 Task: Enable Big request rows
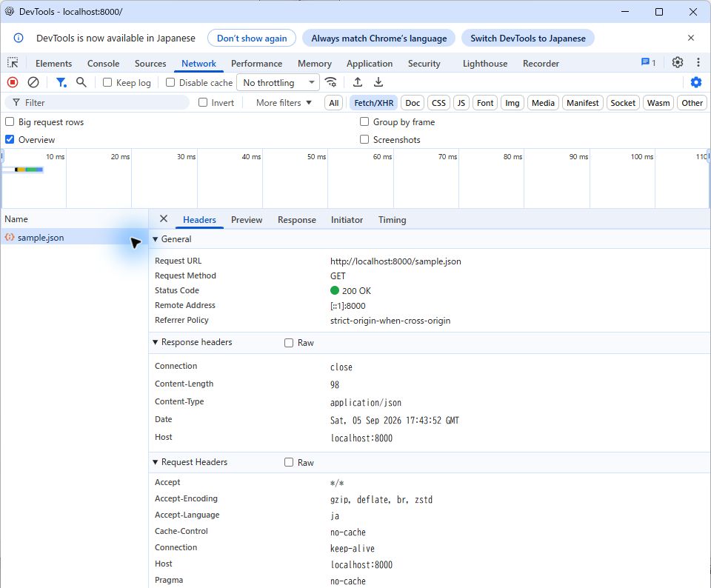(10, 121)
